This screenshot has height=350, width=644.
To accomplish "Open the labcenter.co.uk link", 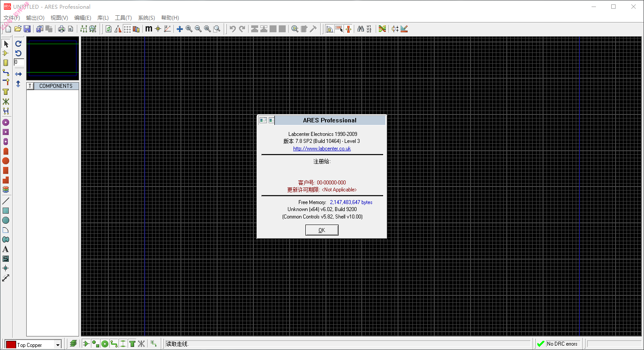I will [x=322, y=149].
